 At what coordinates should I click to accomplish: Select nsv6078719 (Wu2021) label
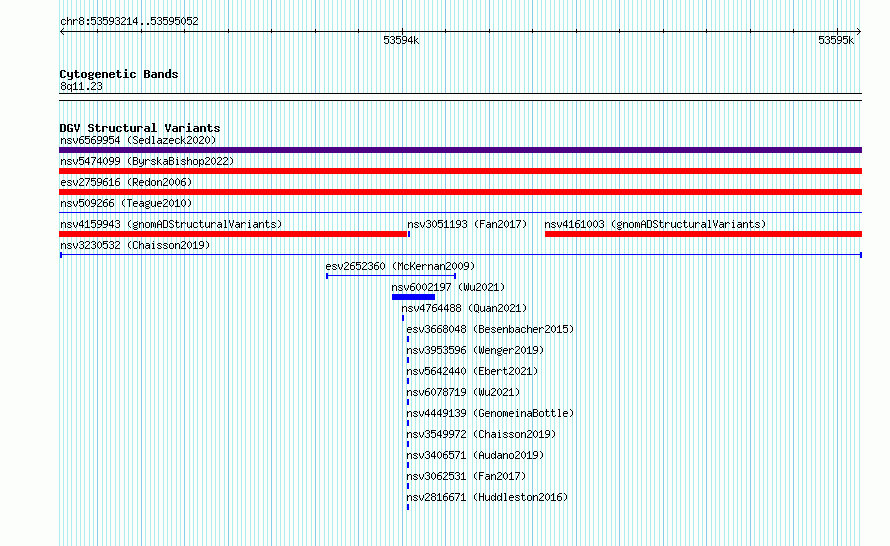463,392
